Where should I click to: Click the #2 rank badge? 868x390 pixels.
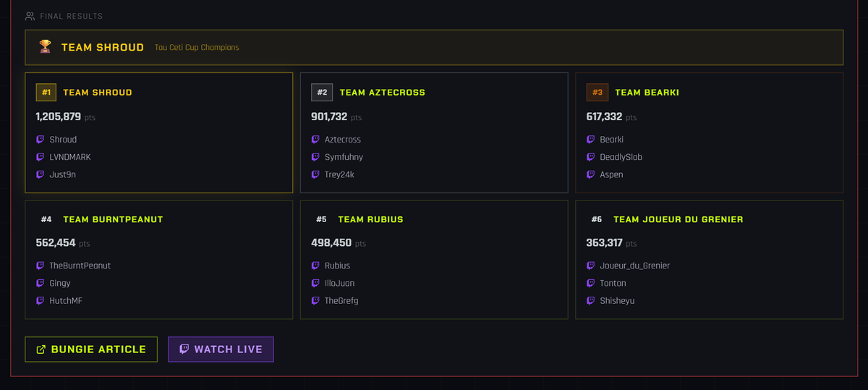coord(322,93)
